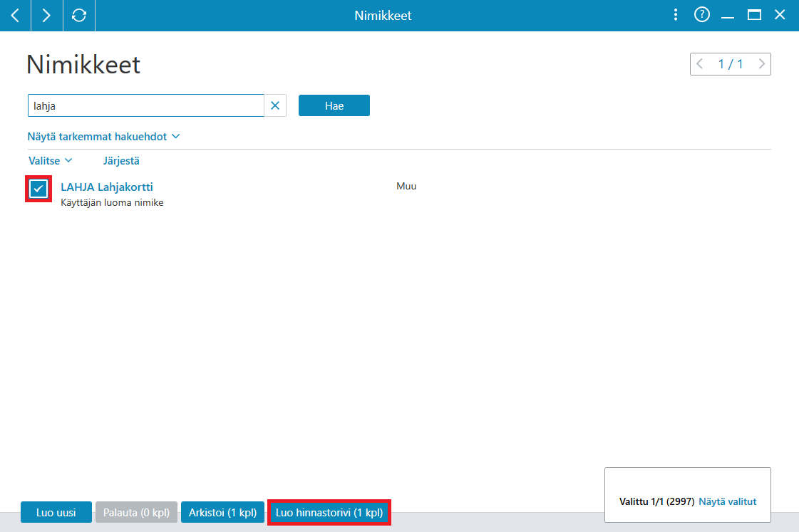Go to next page in pager
799x532 pixels.
tap(762, 64)
